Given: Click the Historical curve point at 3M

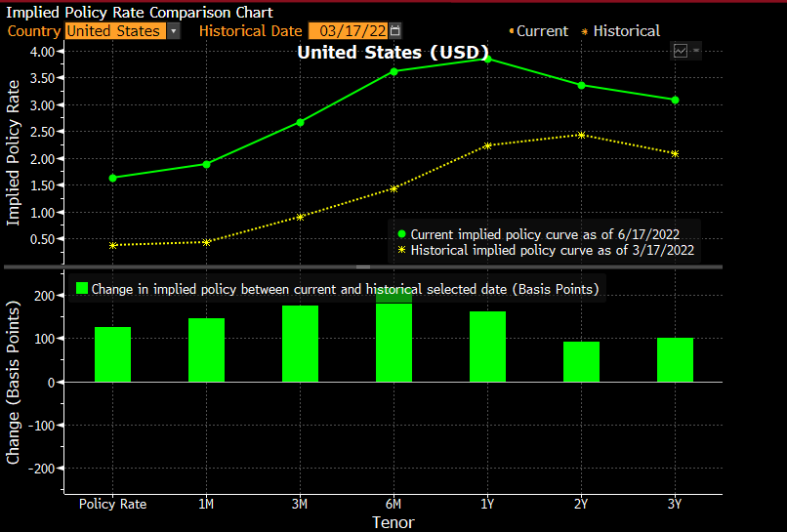Looking at the screenshot, I should tap(300, 217).
